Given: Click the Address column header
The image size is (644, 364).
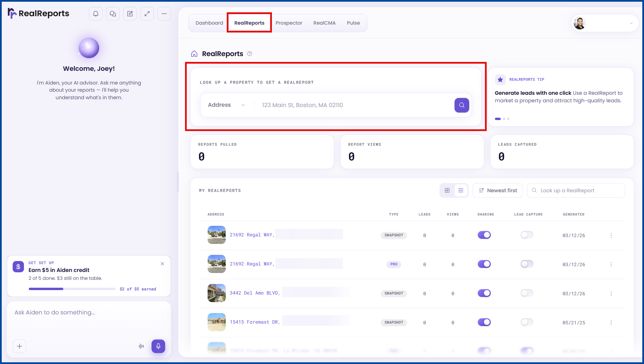Looking at the screenshot, I should coord(216,214).
